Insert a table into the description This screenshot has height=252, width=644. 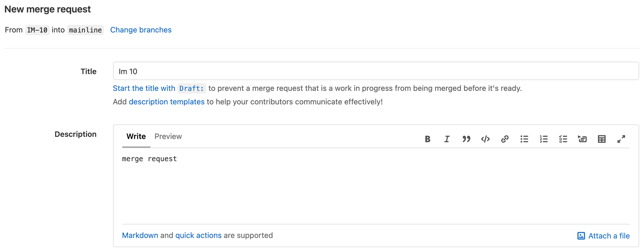pos(602,139)
